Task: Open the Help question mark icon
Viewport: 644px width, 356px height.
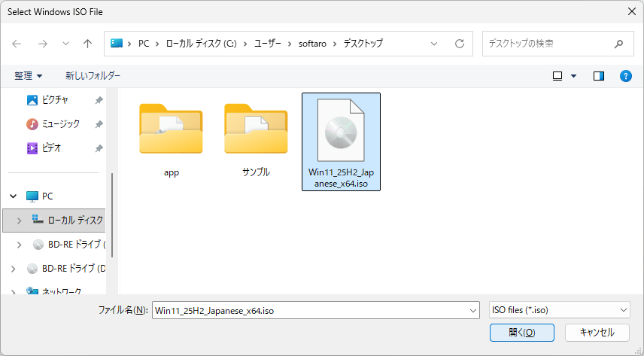Action: 624,76
